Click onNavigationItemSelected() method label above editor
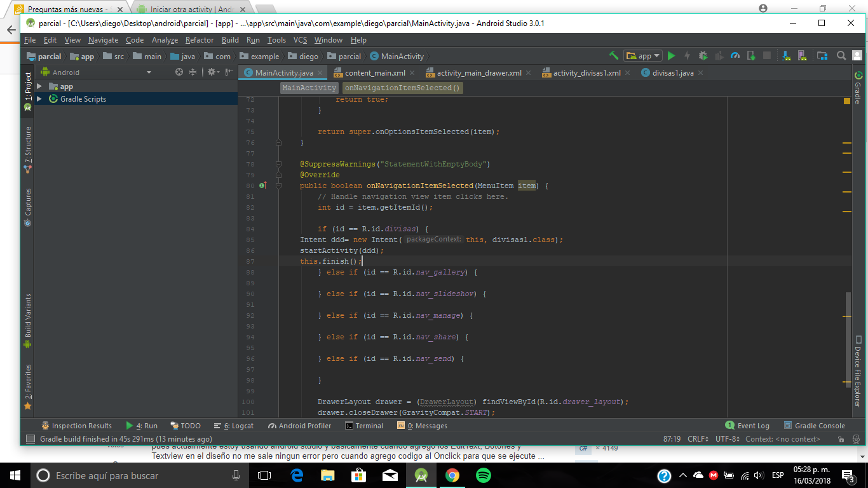This screenshot has height=488, width=868. [x=402, y=88]
